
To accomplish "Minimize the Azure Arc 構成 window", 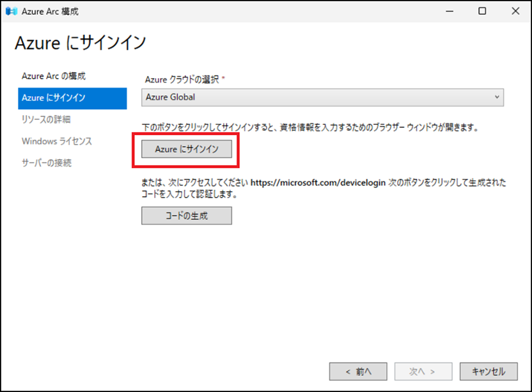I will [450, 12].
